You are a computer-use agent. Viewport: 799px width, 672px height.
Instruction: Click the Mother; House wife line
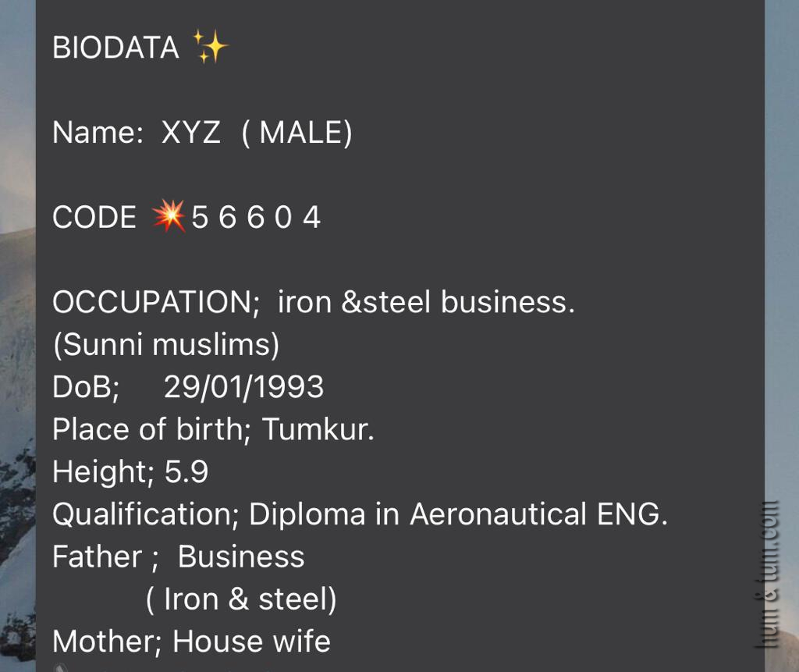coord(191,641)
